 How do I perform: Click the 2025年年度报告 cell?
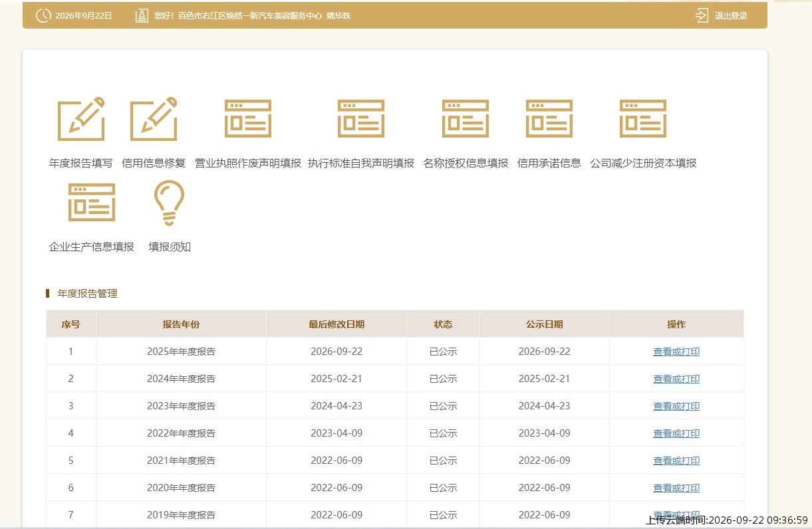click(181, 352)
